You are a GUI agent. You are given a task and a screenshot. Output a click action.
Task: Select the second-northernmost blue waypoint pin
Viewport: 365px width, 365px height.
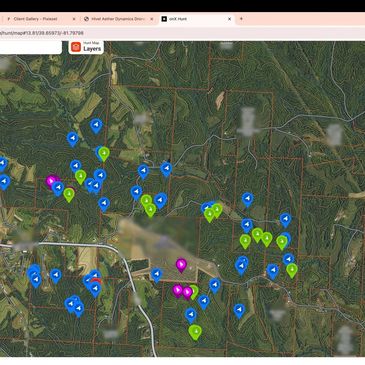[x=73, y=139]
